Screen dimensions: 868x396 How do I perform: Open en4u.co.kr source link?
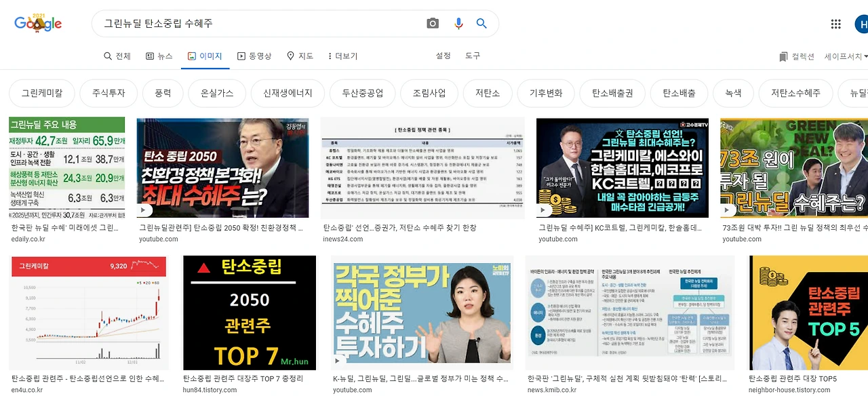tap(27, 390)
